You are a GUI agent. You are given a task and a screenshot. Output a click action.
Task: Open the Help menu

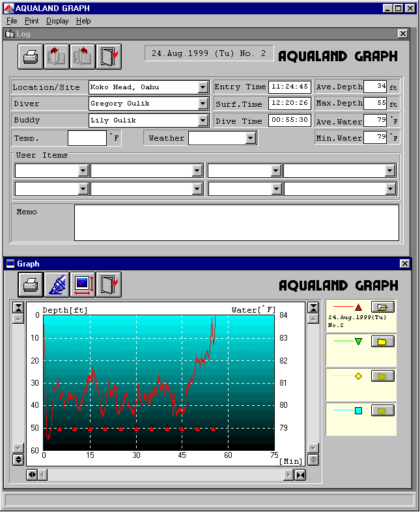click(x=83, y=21)
